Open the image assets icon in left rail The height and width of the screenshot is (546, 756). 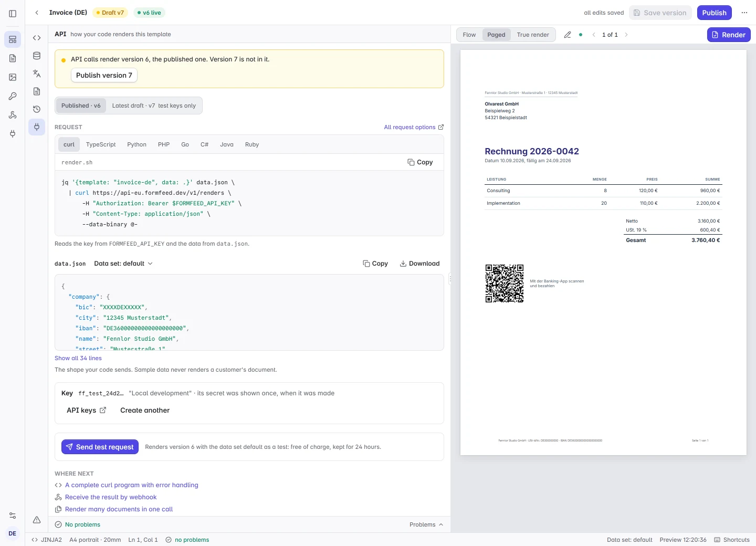pos(13,77)
